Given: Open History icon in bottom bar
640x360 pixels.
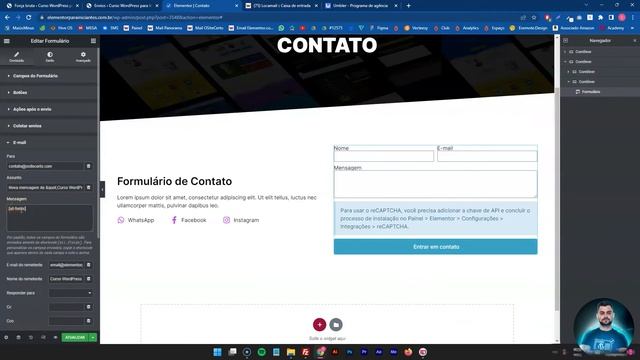Looking at the screenshot, I should [x=31, y=338].
